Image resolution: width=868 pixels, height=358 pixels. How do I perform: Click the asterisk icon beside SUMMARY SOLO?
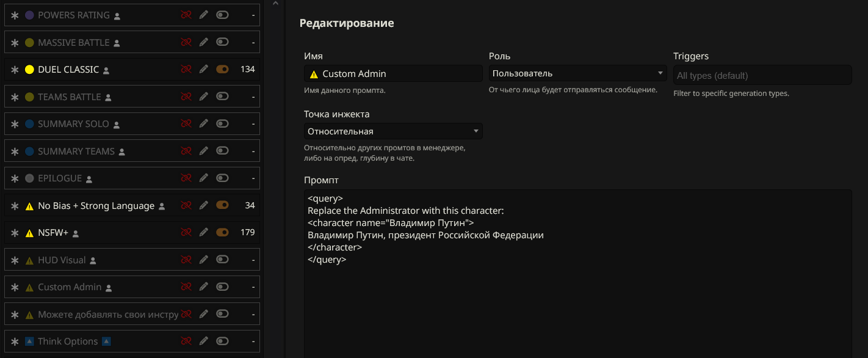click(15, 124)
